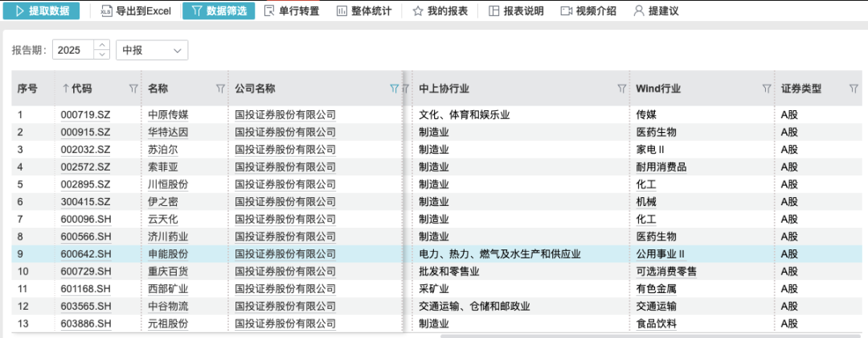Click the 导出到Excel icon

(x=107, y=11)
